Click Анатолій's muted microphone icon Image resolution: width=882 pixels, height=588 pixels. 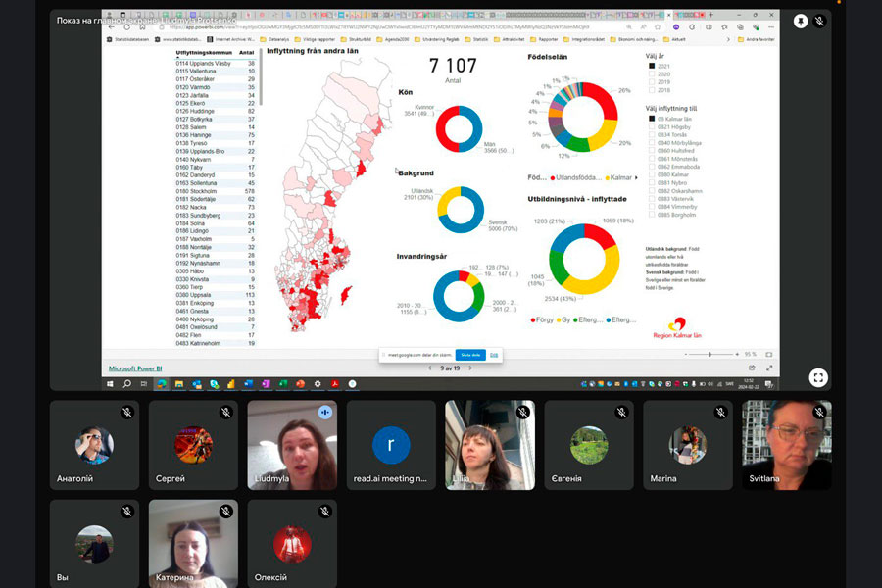pos(127,413)
